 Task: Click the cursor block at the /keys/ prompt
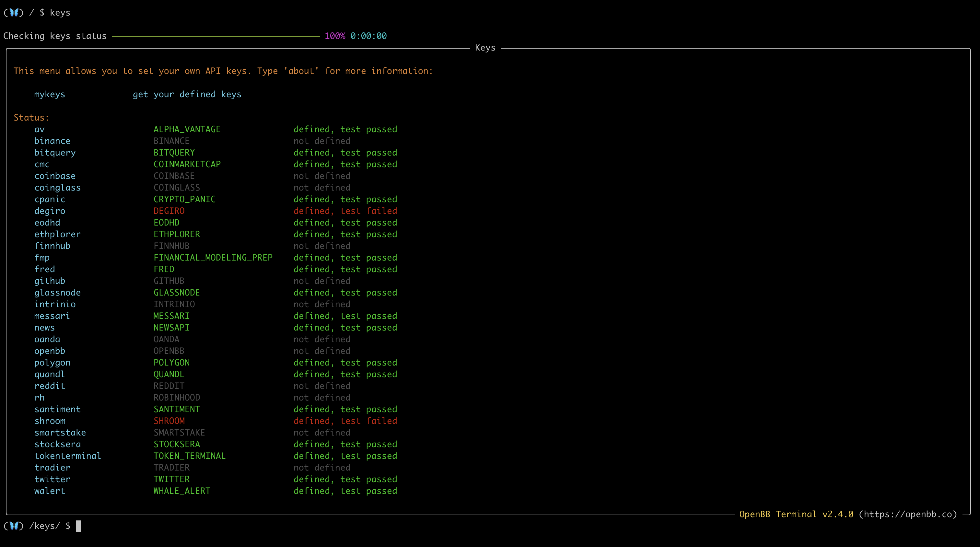pos(78,526)
